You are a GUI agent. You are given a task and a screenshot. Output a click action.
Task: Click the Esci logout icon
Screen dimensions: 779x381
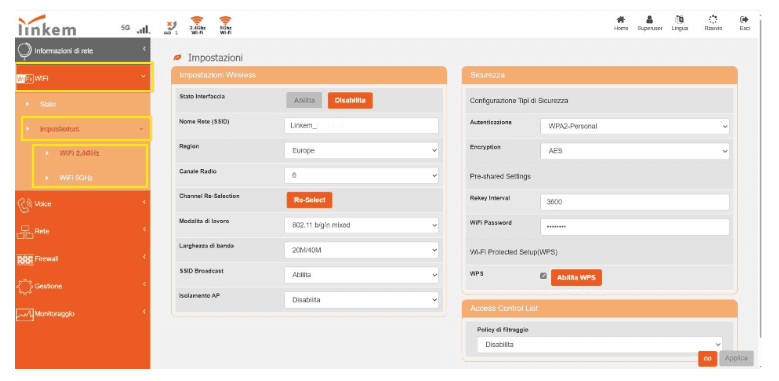[744, 19]
